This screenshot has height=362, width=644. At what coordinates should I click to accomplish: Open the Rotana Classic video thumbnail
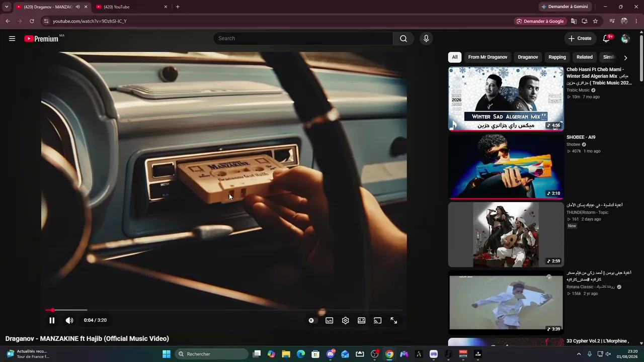pos(506,303)
